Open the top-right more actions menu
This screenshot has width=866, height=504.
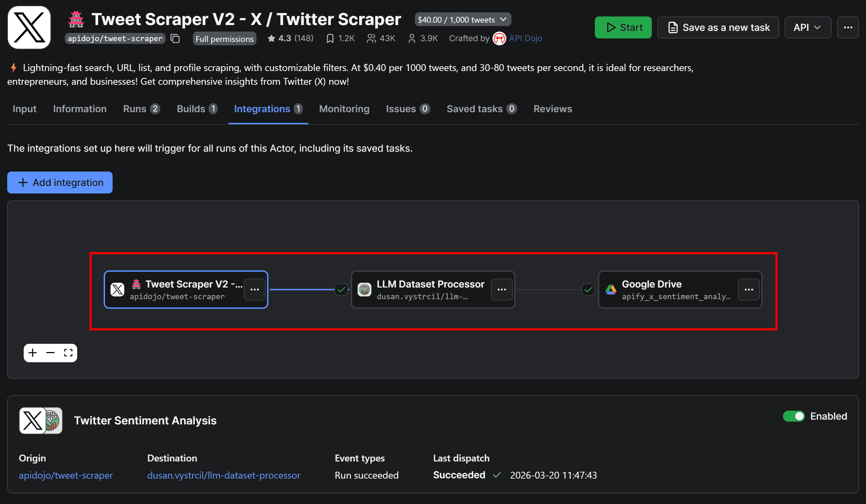(848, 27)
